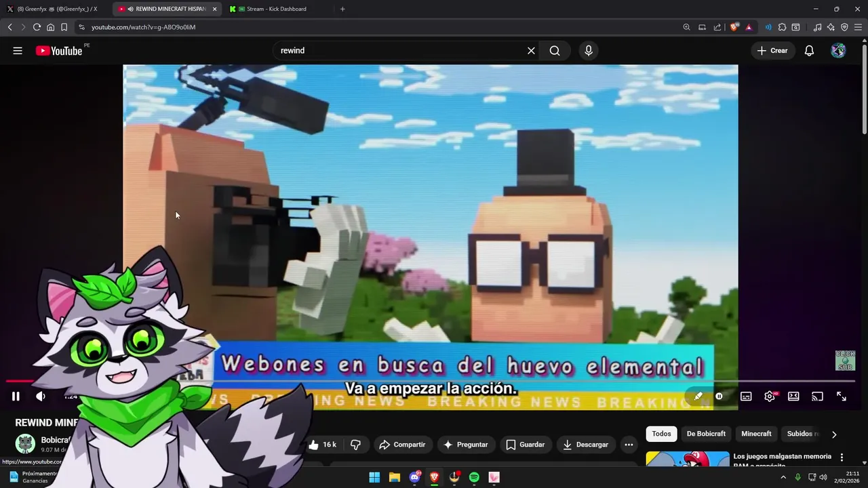868x488 pixels.
Task: Open more actions three-dot menu under video
Action: point(629,445)
